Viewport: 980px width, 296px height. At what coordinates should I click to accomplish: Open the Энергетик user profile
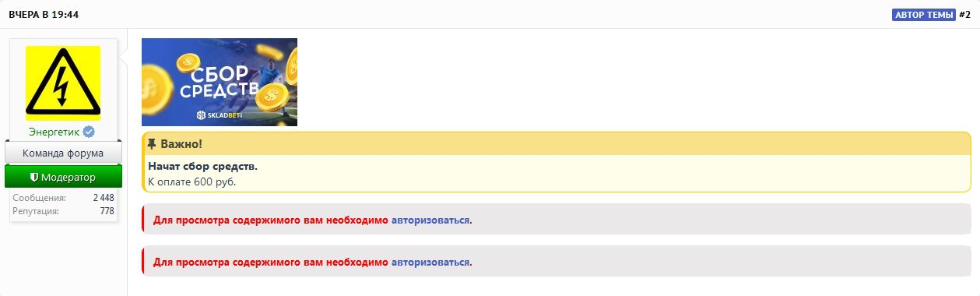54,132
